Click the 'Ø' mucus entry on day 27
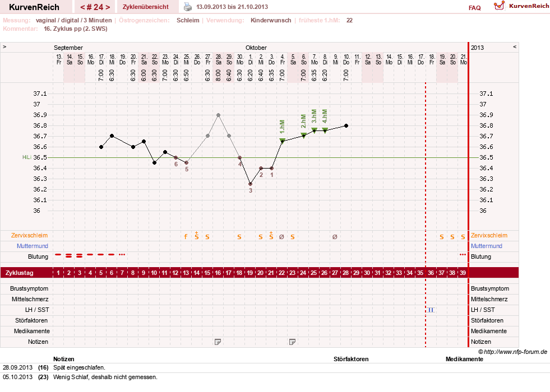This screenshot has height=392, width=550. point(335,237)
